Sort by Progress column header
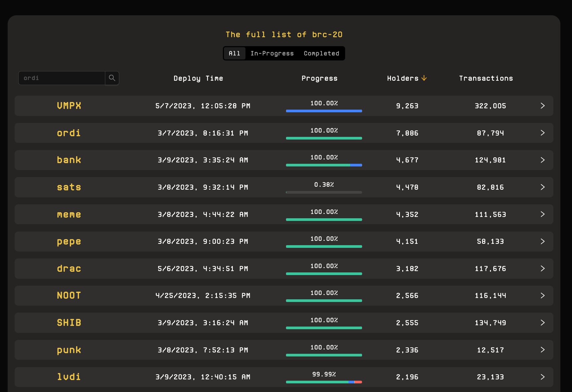 tap(320, 78)
